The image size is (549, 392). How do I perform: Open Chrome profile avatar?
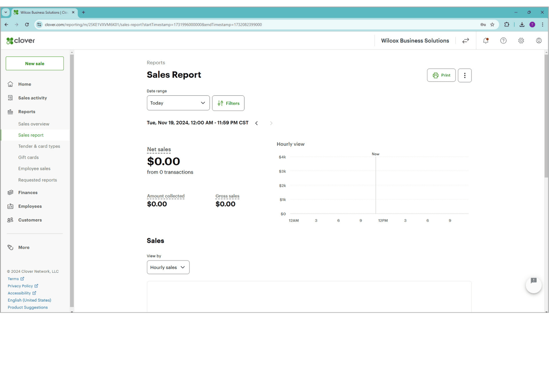[x=532, y=24]
